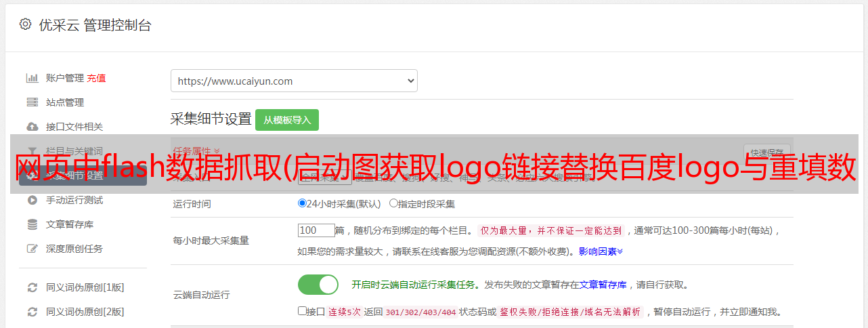Open 同义词伪原创[2版] via its refresh icon

click(32, 312)
